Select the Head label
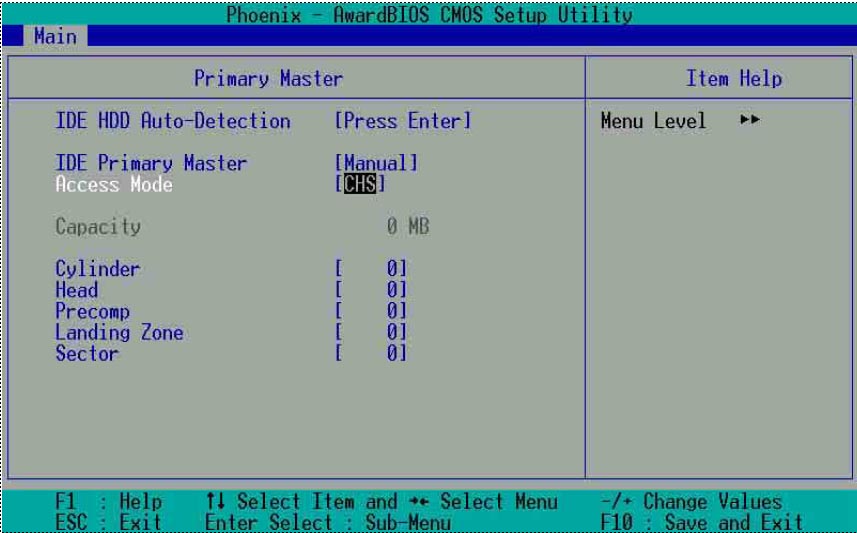Image resolution: width=857 pixels, height=533 pixels. click(x=77, y=289)
